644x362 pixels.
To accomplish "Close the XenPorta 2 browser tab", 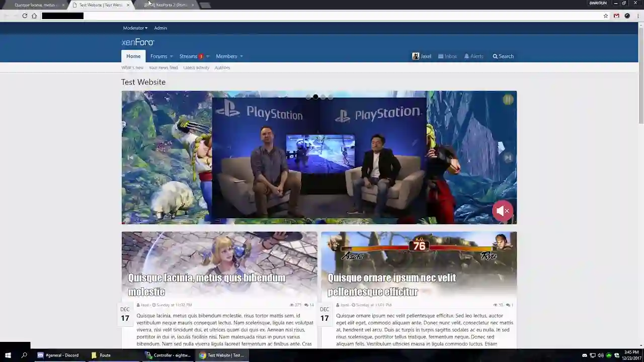I will tap(192, 5).
